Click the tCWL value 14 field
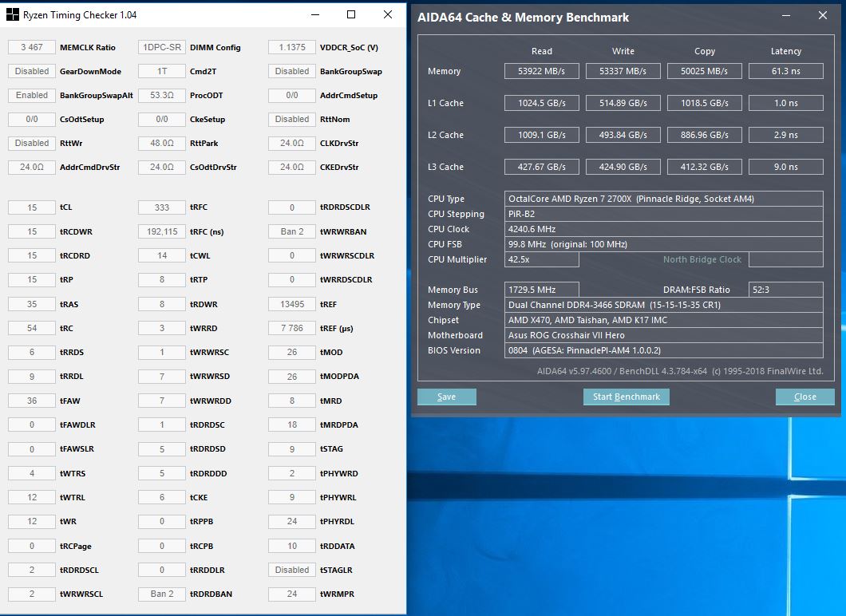Viewport: 846px width, 616px height. tap(162, 255)
